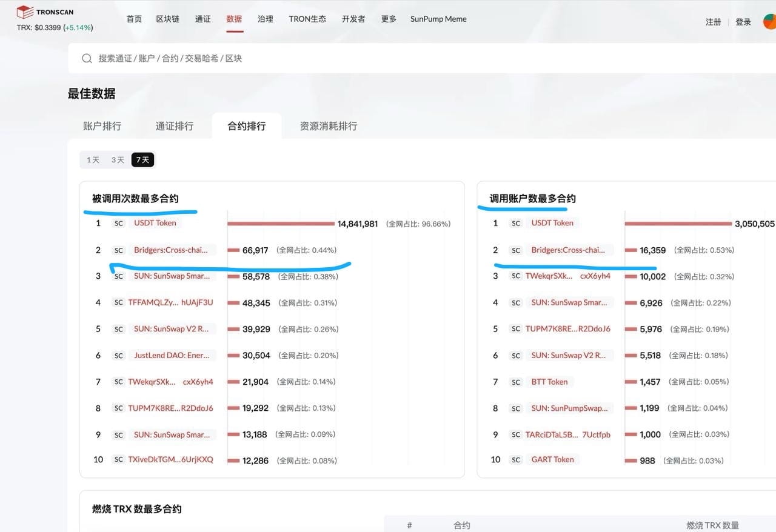Click the TRONSCAN logo icon
The image size is (776, 532).
click(x=25, y=12)
